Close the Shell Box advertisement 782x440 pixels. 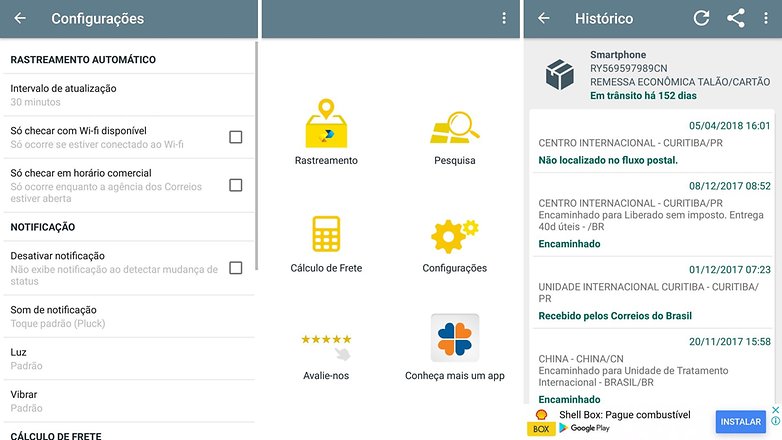point(776,410)
